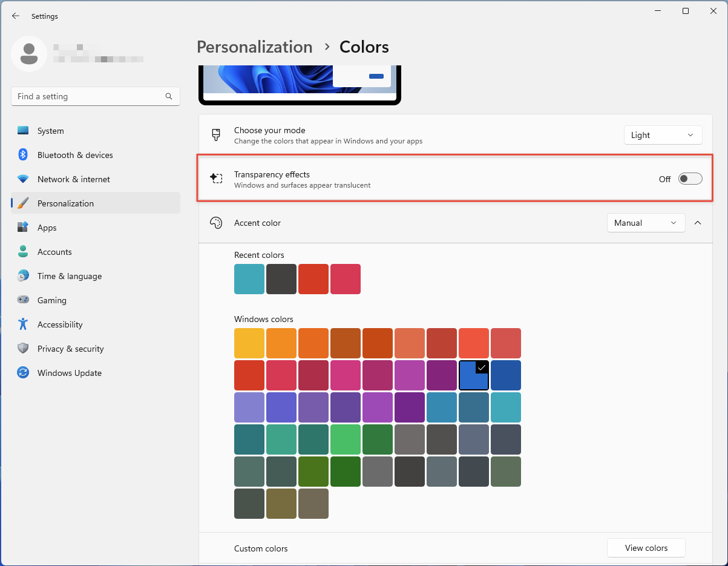
Task: Click the Network Wi-Fi icon
Action: click(x=23, y=179)
